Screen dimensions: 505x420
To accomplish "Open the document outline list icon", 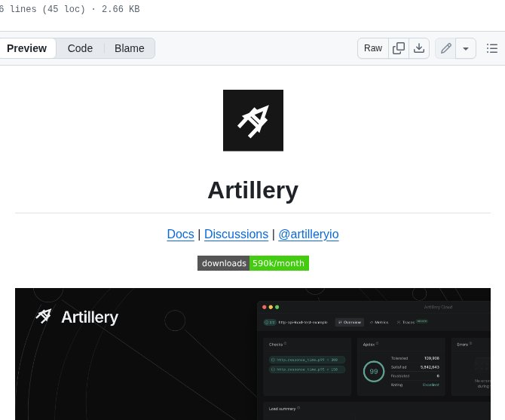I will pos(491,48).
